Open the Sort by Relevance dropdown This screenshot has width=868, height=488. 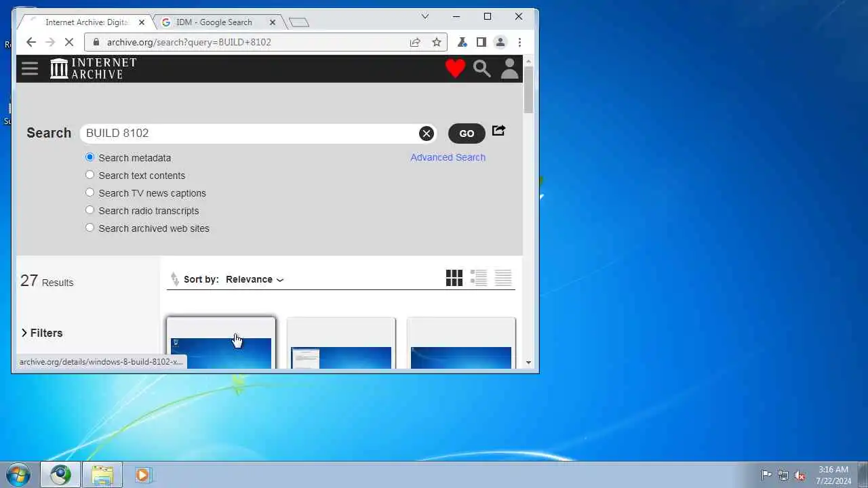point(254,279)
